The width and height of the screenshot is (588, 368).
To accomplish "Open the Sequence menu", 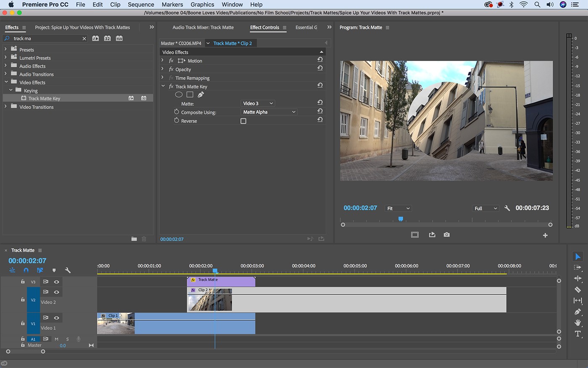I will pos(141,5).
